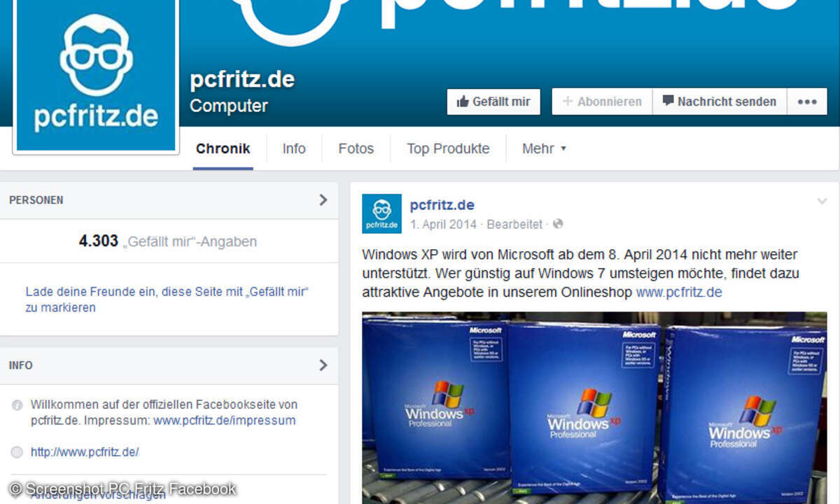Screen dimensions: 840x504
Task: Open the three-dots more options button
Action: 807,101
